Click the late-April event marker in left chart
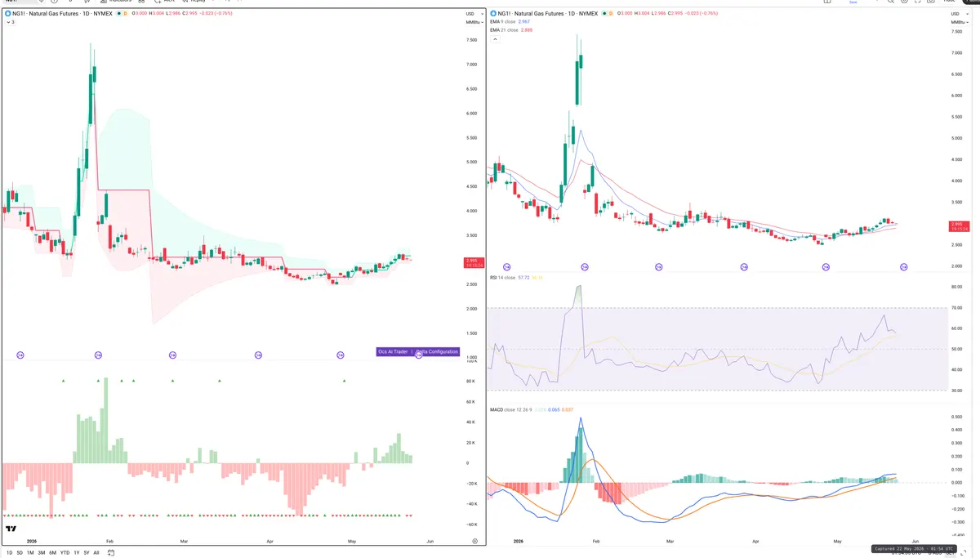This screenshot has height=558, width=980. pyautogui.click(x=341, y=355)
